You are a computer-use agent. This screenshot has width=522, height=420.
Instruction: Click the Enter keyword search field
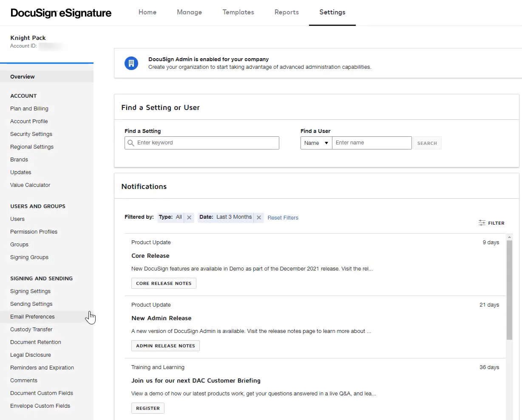point(202,143)
